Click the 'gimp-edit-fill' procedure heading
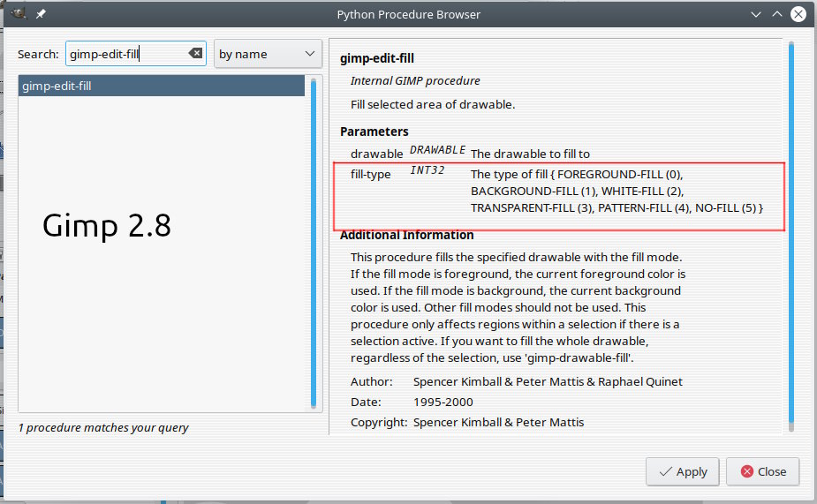The width and height of the screenshot is (817, 504). pos(377,58)
